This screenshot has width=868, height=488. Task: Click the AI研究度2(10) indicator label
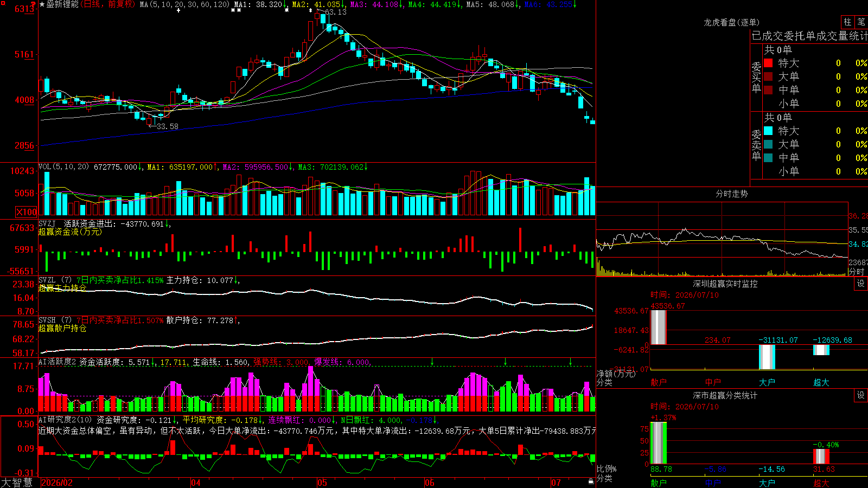click(x=65, y=420)
